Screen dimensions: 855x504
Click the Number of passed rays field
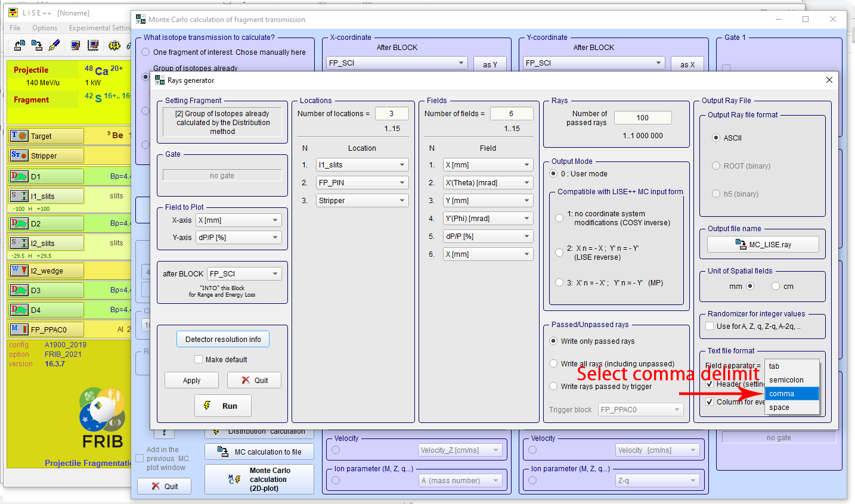(x=642, y=118)
